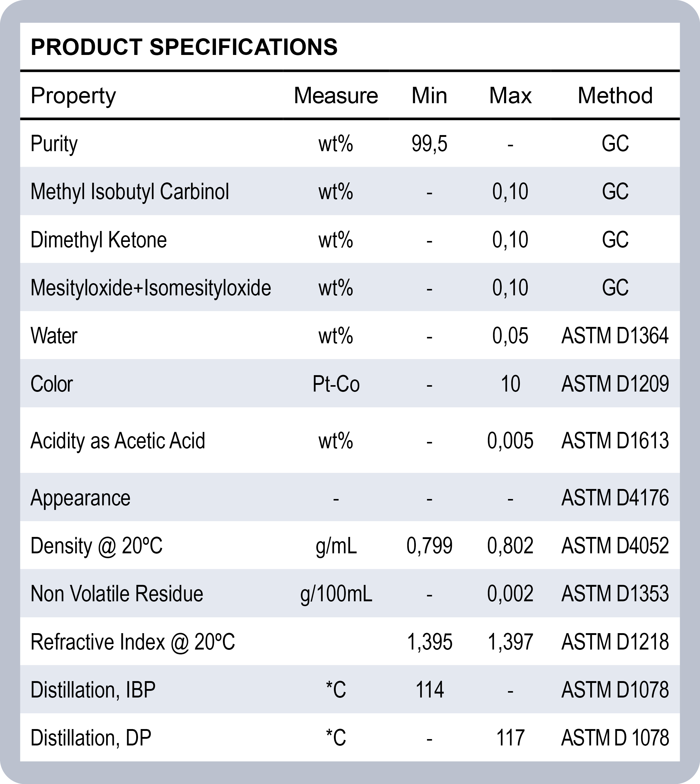Screen dimensions: 700x784
Task: Click the Max column header
Action: [510, 95]
